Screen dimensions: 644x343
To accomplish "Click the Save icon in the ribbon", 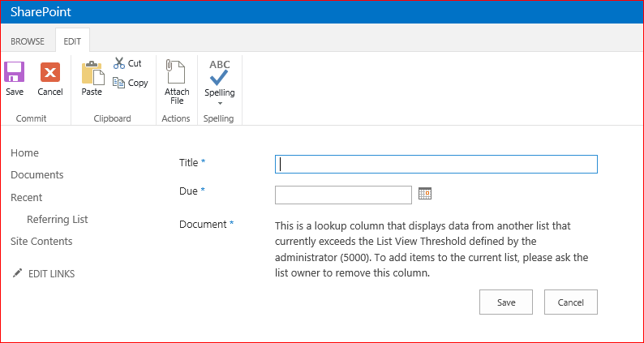I will pyautogui.click(x=15, y=72).
